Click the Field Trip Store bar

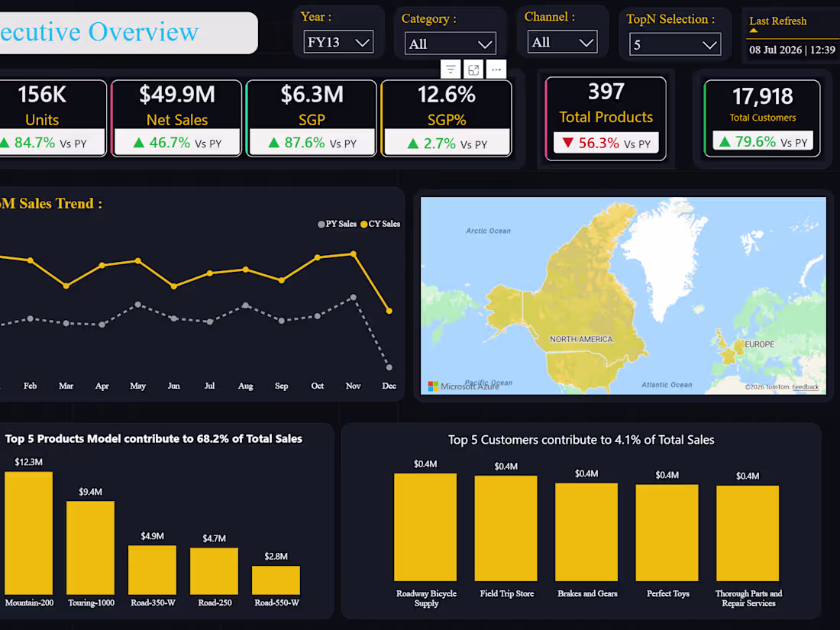[x=506, y=528]
